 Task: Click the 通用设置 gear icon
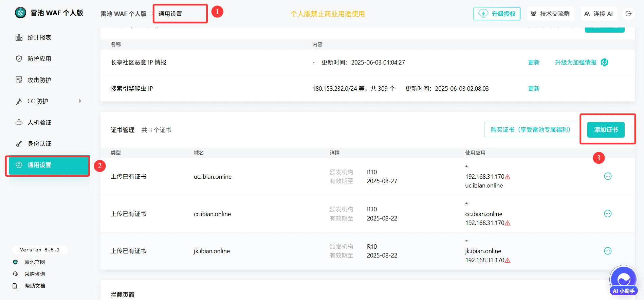19,165
